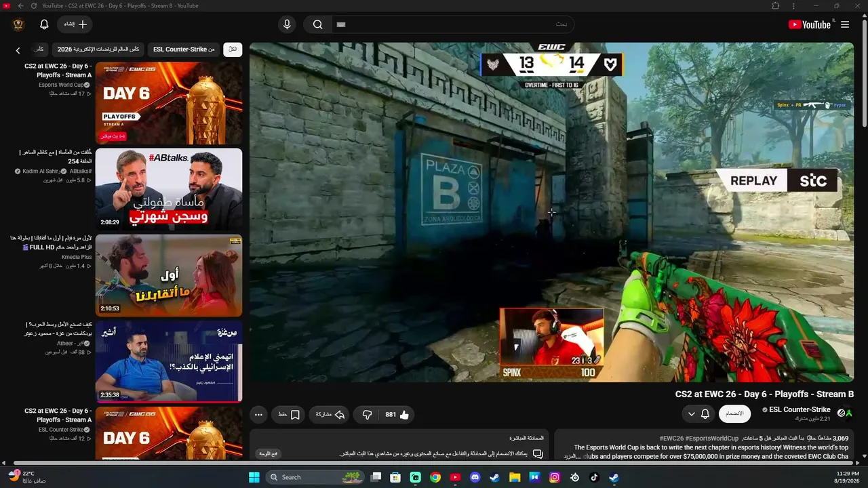868x488 pixels.
Task: Open the ESL Counter-Strike channel name
Action: [800, 409]
